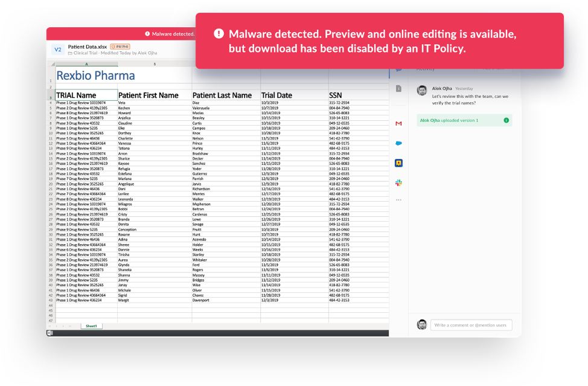This screenshot has width=588, height=386.
Task: Select the Patient First Name header cell
Action: tap(155, 95)
